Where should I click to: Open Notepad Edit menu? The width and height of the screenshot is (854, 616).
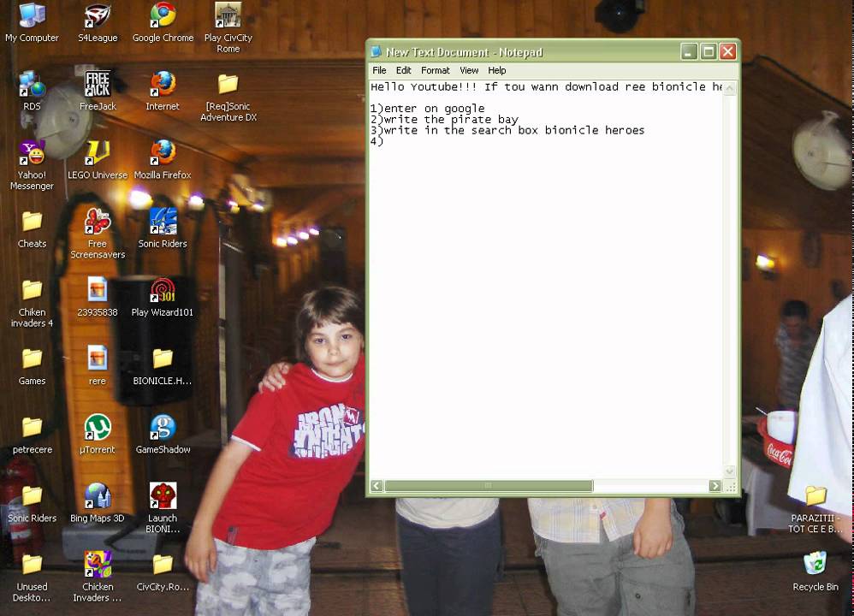403,70
